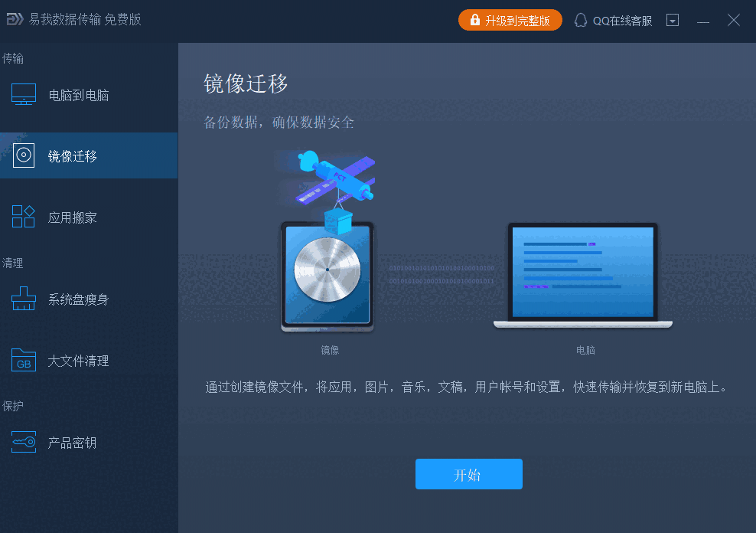Viewport: 756px width, 533px height.
Task: Click the lock icon on upgrade button
Action: [x=474, y=20]
